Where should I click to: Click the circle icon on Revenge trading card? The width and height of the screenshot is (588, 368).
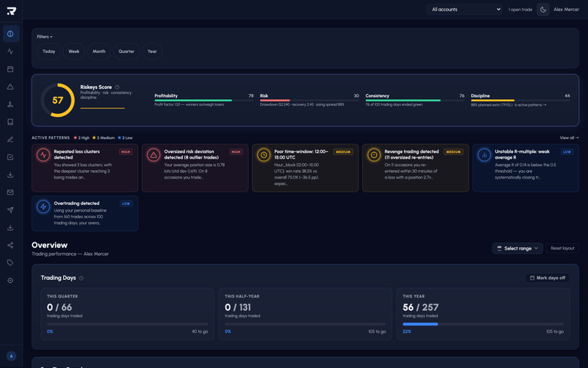coord(374,154)
